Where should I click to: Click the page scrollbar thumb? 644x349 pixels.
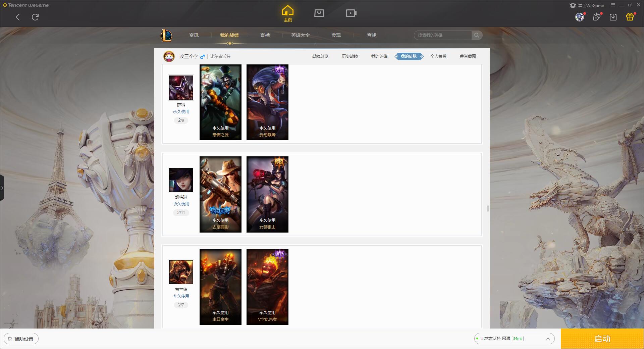point(488,209)
